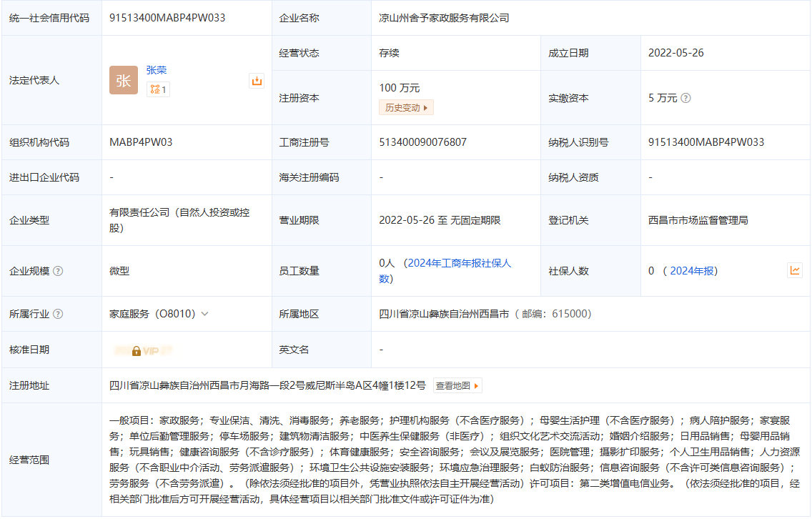
Task: Click the 经营范围 business scope paragraph
Action: (x=455, y=460)
